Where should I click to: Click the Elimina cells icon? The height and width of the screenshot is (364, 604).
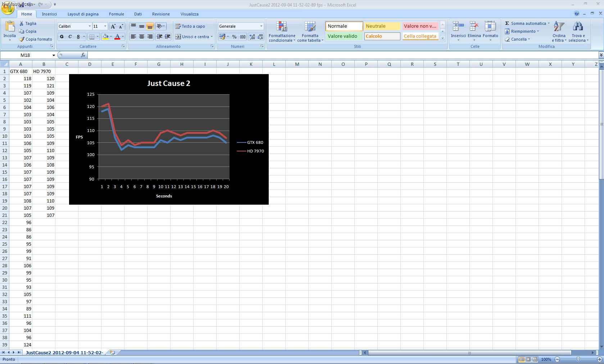click(x=474, y=27)
